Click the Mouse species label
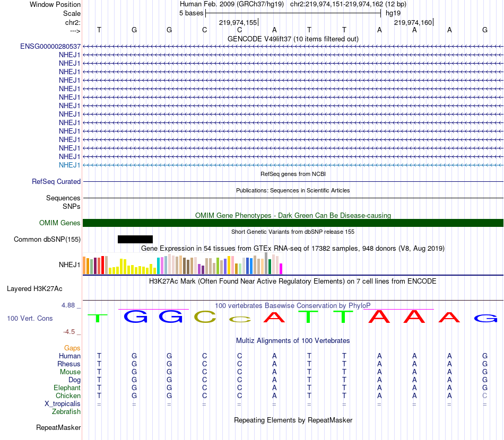Image resolution: width=504 pixels, height=440 pixels. click(70, 372)
